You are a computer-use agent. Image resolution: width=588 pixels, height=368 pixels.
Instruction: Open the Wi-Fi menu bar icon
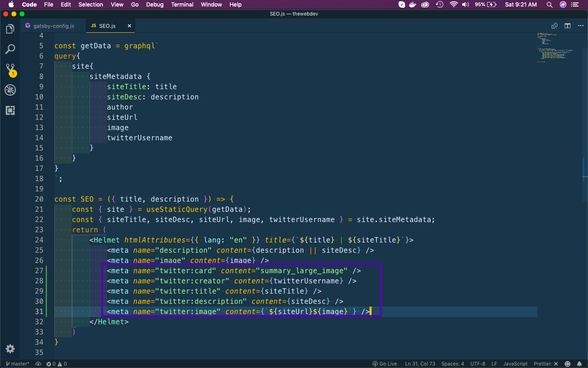pyautogui.click(x=453, y=4)
